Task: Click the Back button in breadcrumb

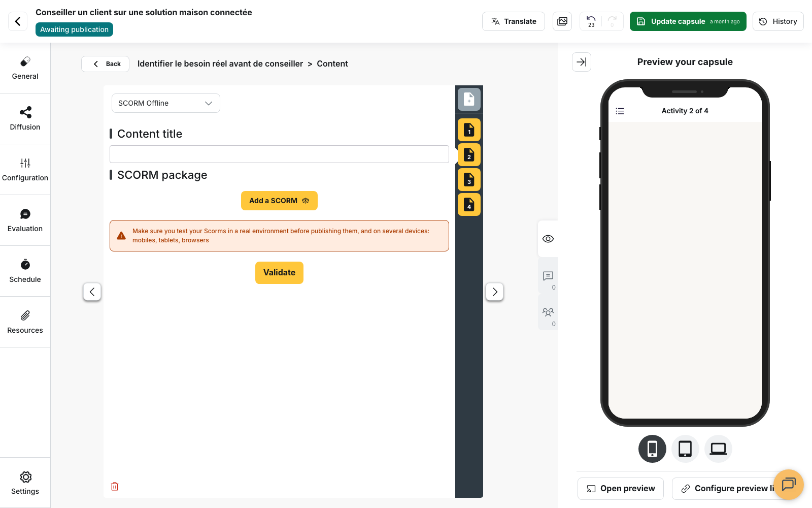Action: click(106, 64)
